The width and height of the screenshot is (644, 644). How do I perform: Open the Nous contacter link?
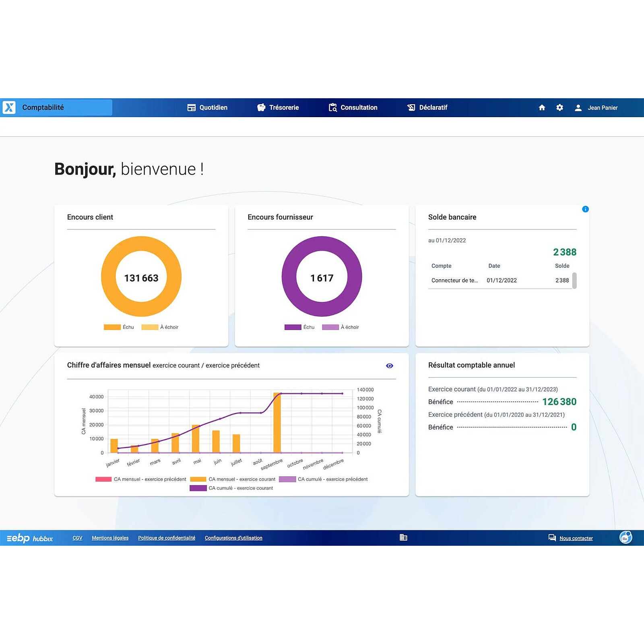tap(576, 538)
